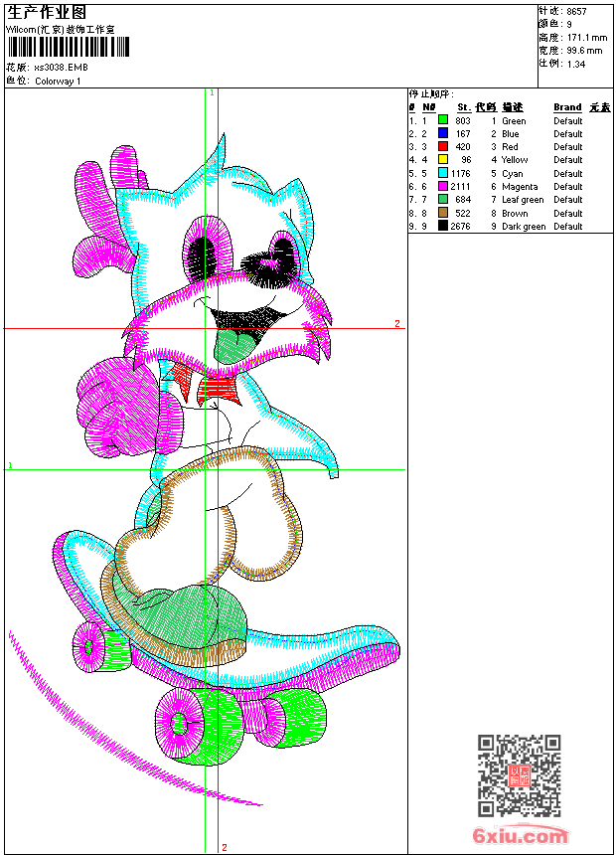Click the height value 171.1 mm
The width and height of the screenshot is (616, 855).
click(587, 38)
